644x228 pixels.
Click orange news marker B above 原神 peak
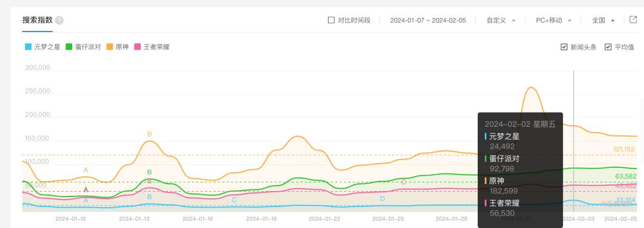[150, 134]
